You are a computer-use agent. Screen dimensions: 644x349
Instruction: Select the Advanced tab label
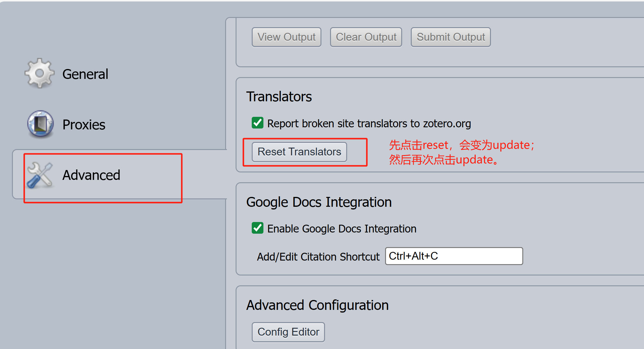click(91, 175)
